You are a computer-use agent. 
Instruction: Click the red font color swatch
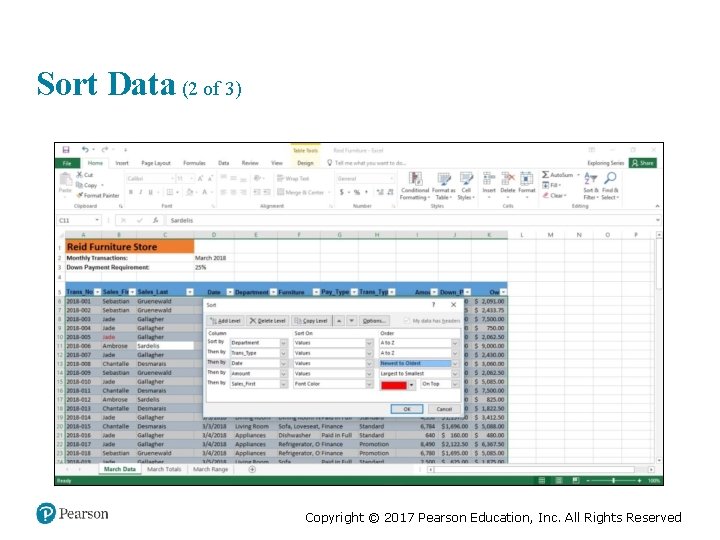click(394, 385)
